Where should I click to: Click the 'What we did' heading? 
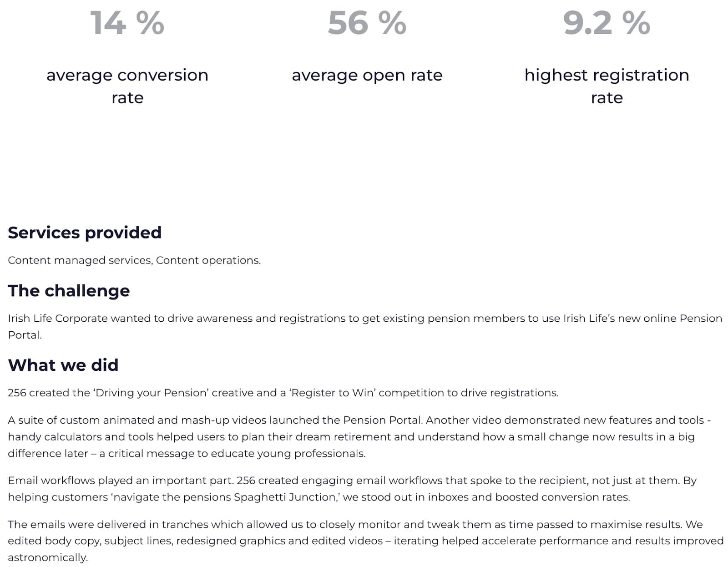pyautogui.click(x=63, y=365)
